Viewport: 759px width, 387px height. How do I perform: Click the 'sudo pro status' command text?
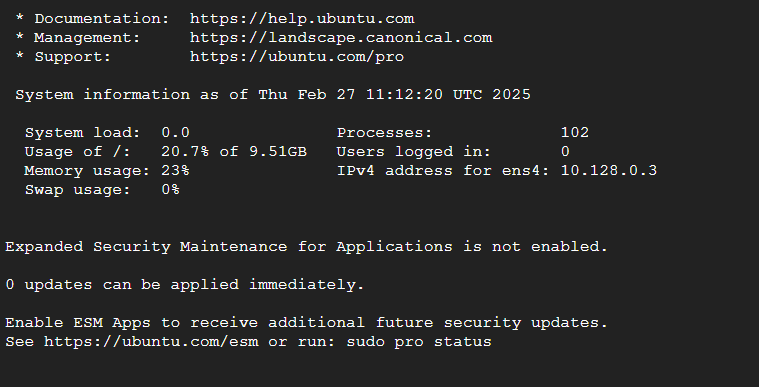click(x=419, y=341)
